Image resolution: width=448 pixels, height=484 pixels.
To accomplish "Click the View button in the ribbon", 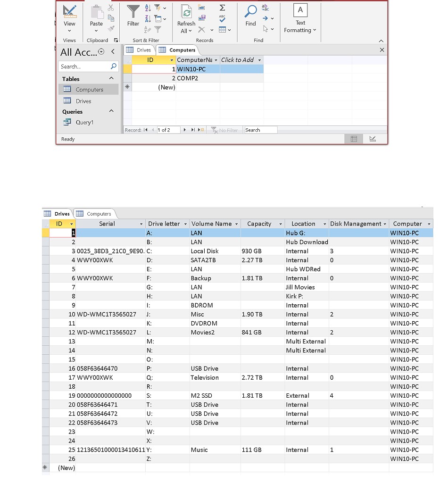I will (69, 12).
